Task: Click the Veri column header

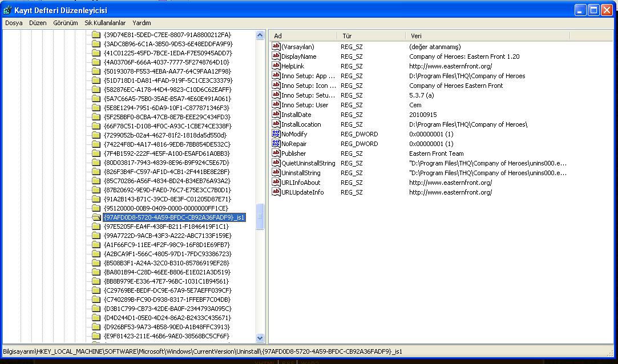Action: coord(487,36)
